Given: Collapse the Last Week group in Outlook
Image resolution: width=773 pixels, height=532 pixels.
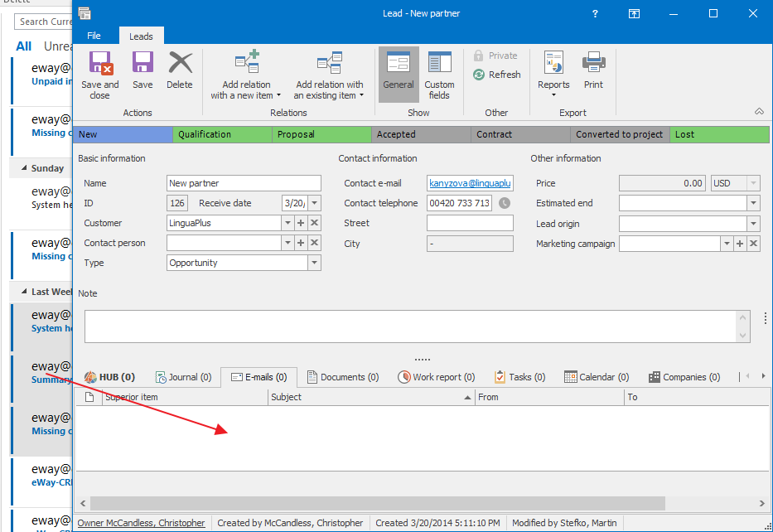Looking at the screenshot, I should tap(24, 292).
